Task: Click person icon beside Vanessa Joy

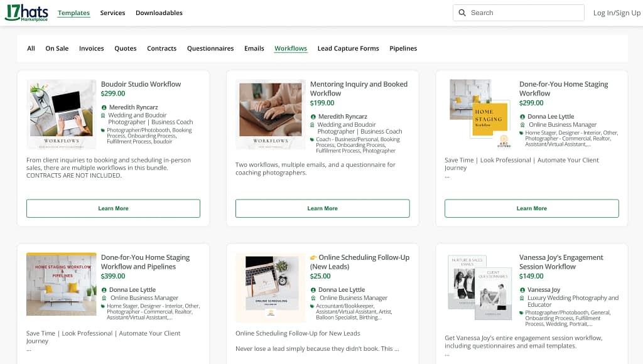Action: (522, 290)
